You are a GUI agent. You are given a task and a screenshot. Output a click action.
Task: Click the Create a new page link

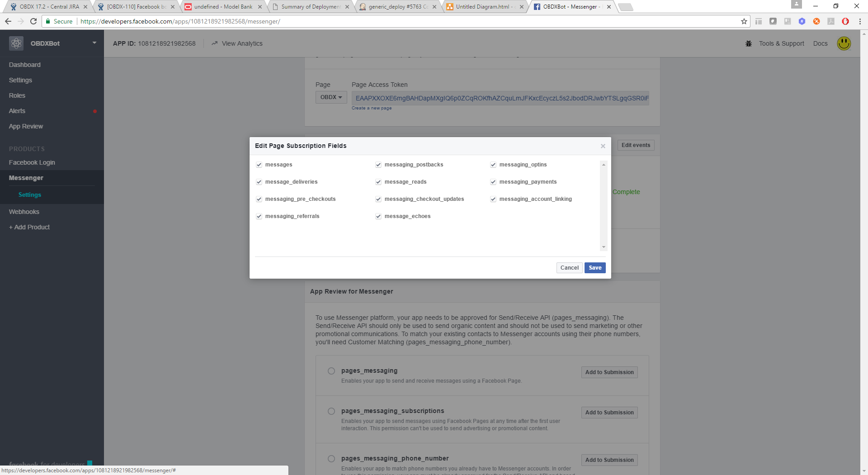click(372, 108)
